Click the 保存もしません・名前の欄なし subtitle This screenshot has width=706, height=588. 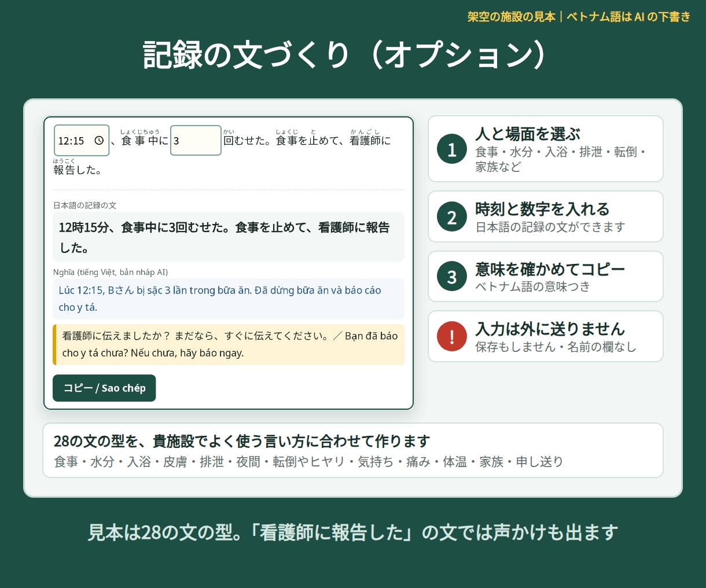tap(556, 347)
